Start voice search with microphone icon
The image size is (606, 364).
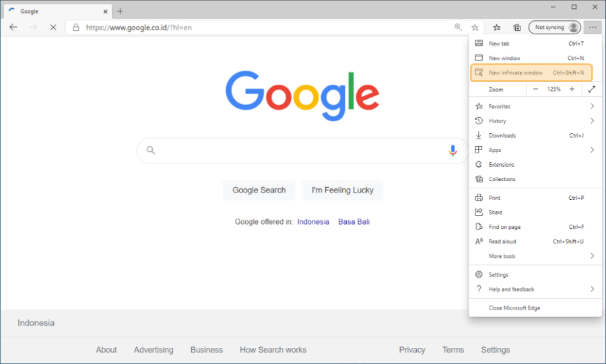452,151
